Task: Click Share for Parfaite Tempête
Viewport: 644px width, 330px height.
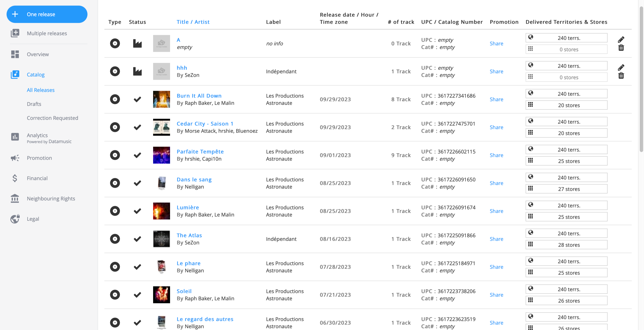Action: pyautogui.click(x=496, y=155)
